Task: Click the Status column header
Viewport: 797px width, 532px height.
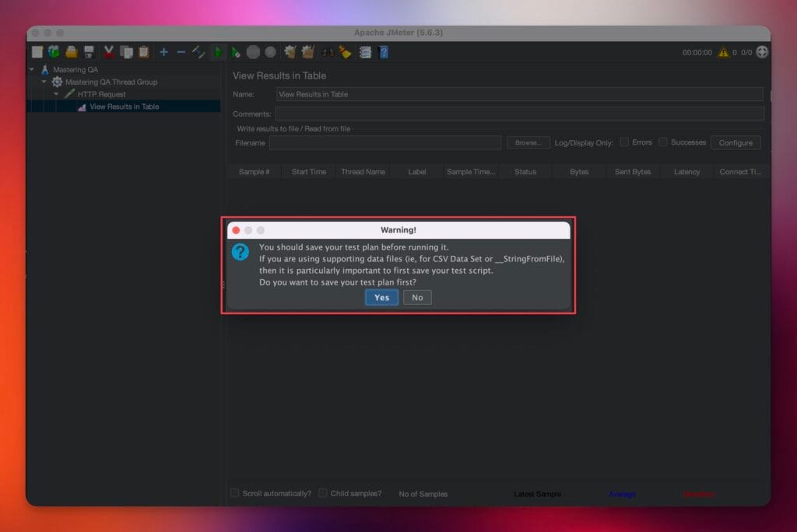Action: pos(525,172)
